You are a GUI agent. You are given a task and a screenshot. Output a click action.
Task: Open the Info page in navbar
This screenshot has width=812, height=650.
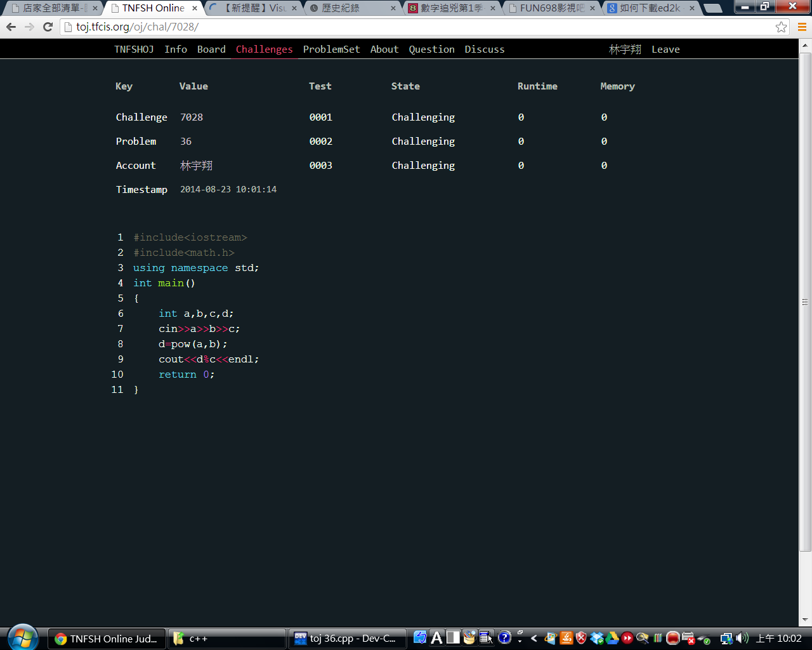click(176, 50)
